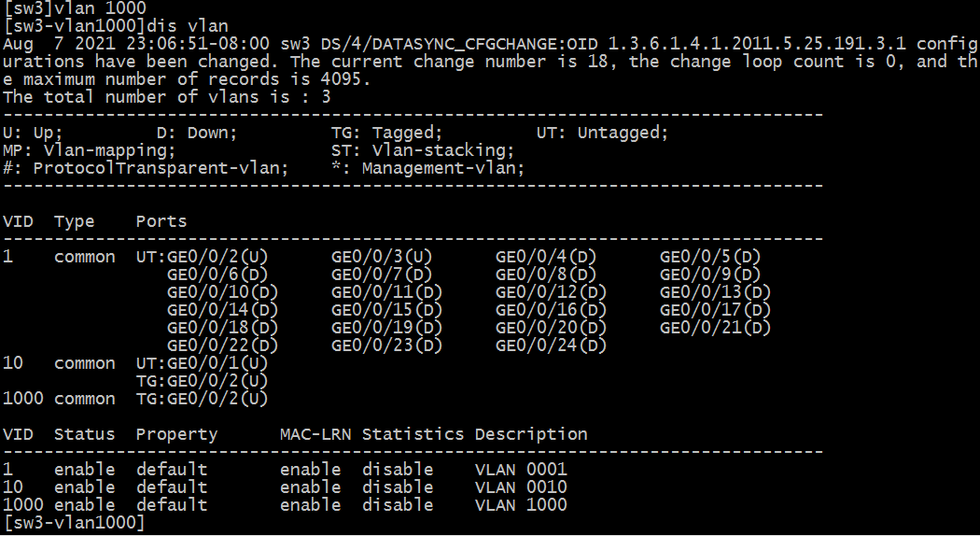This screenshot has width=980, height=536.
Task: Click the '*: Management-vlan;' legend entry
Action: pos(427,168)
